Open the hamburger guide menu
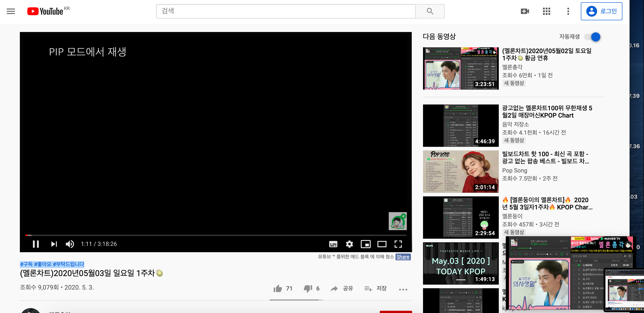This screenshot has width=644, height=313. [x=11, y=11]
